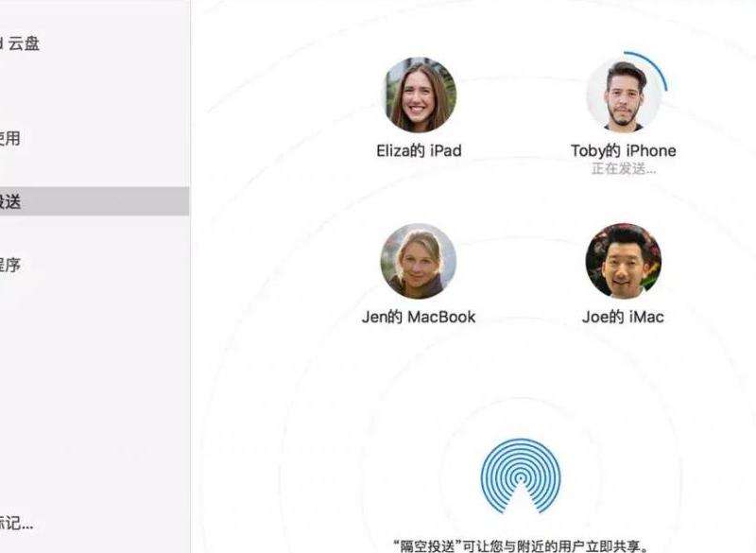This screenshot has height=553, width=756.
Task: Open the 云盘 sidebar item
Action: point(19,43)
